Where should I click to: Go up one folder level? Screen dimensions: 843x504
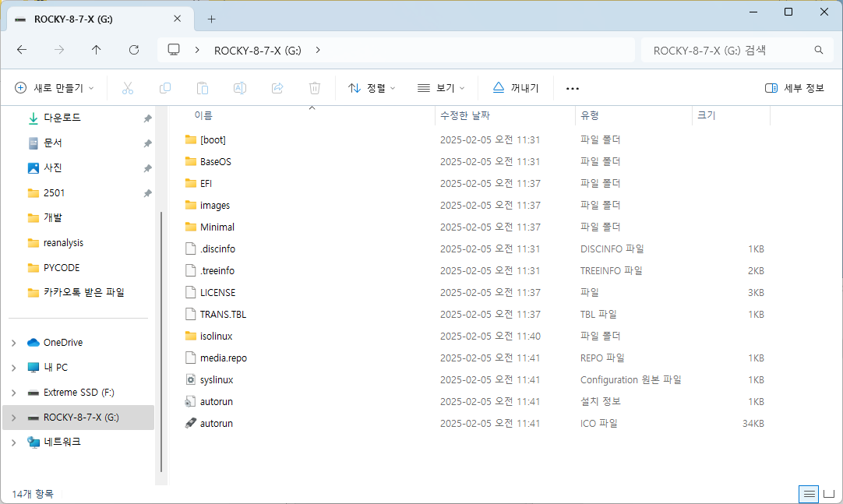pyautogui.click(x=97, y=50)
